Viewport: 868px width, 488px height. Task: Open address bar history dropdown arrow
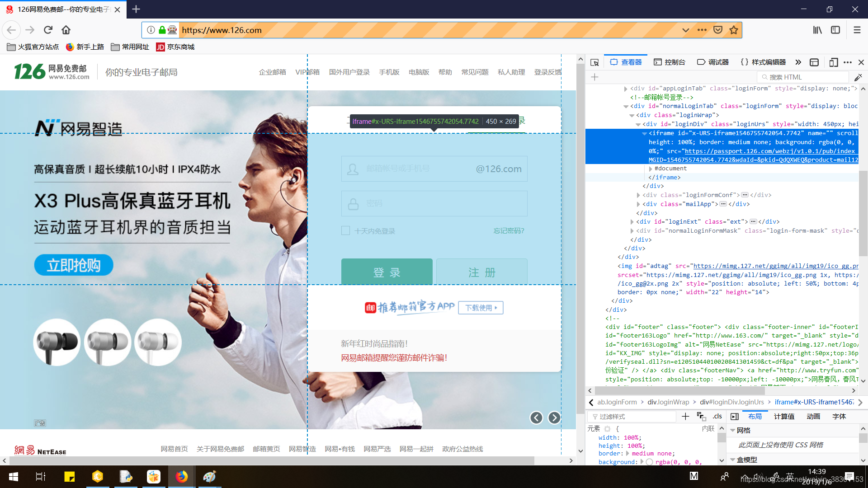tap(685, 30)
